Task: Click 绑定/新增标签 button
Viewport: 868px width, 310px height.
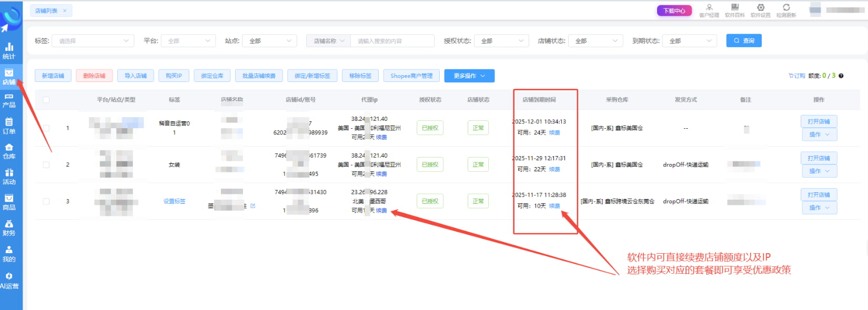Action: click(x=312, y=76)
